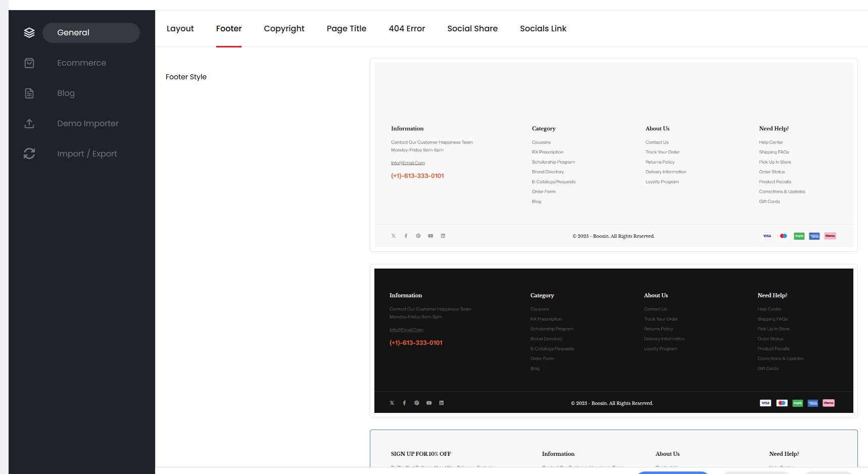
Task: Go to the Blog settings section
Action: (x=66, y=93)
